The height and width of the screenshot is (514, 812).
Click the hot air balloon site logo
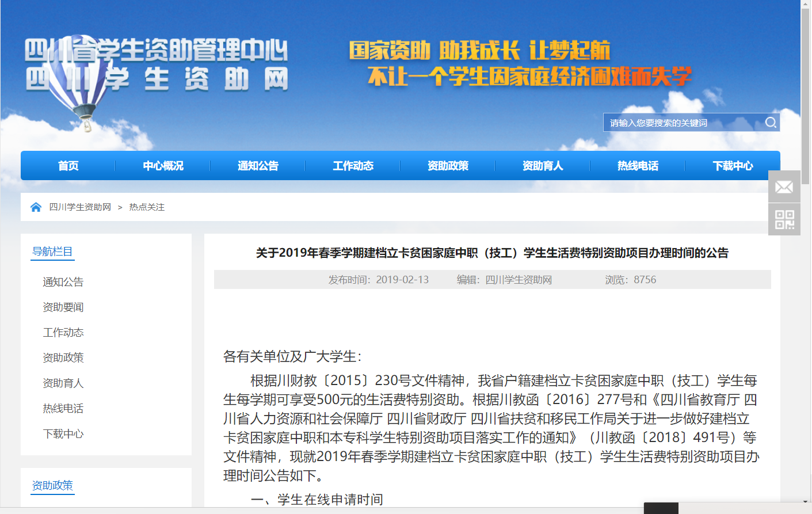(x=81, y=86)
